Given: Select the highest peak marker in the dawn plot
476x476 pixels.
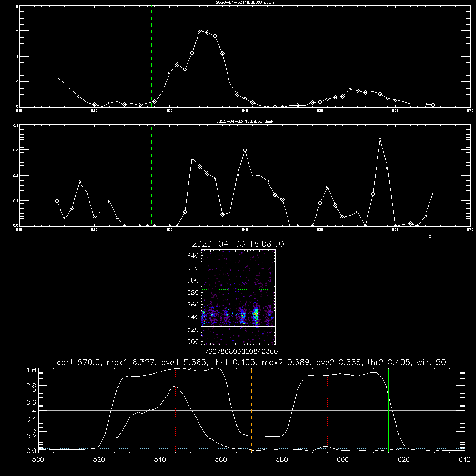Looking at the screenshot, I should click(x=199, y=30).
